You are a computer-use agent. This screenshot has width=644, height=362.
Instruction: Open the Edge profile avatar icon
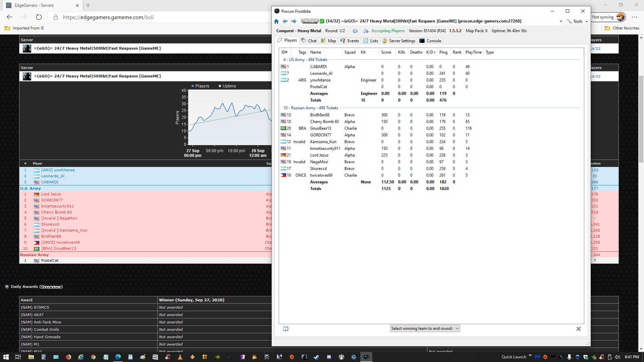(621, 17)
